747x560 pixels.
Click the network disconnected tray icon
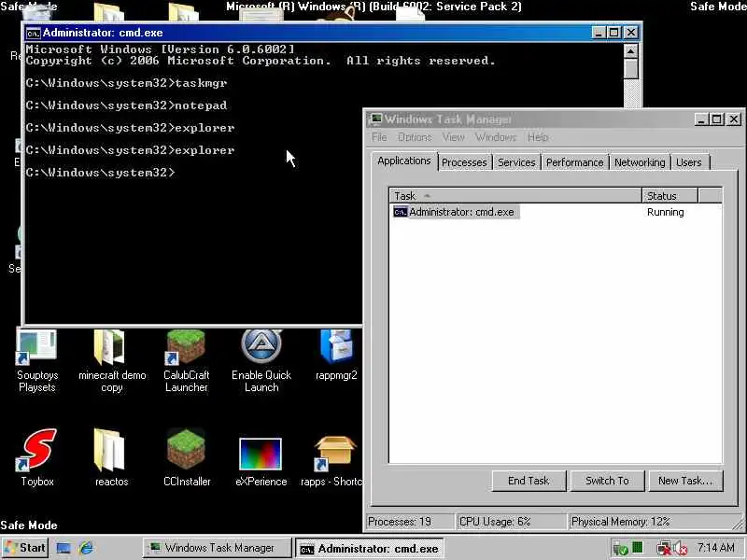663,549
